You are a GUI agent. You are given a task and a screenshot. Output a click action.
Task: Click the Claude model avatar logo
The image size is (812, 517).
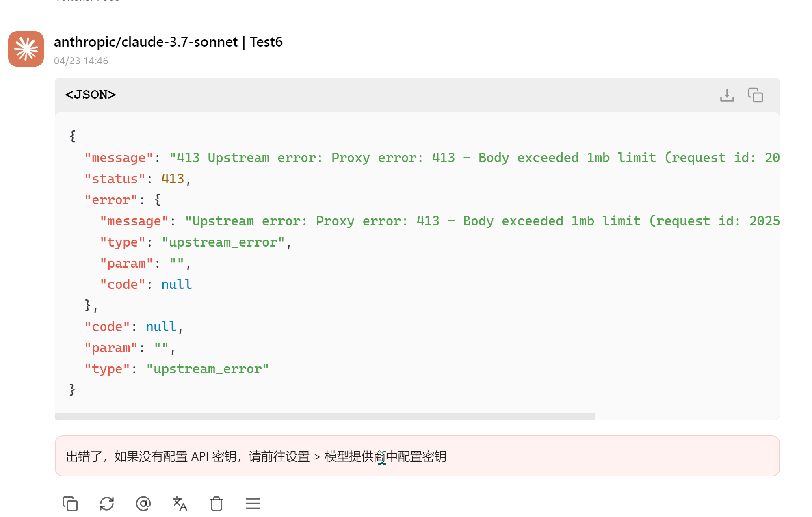click(26, 49)
